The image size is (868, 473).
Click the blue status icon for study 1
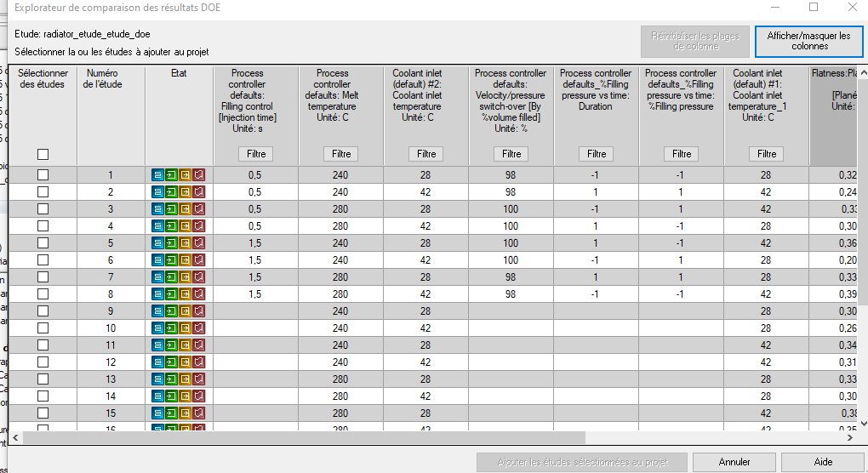pyautogui.click(x=159, y=175)
